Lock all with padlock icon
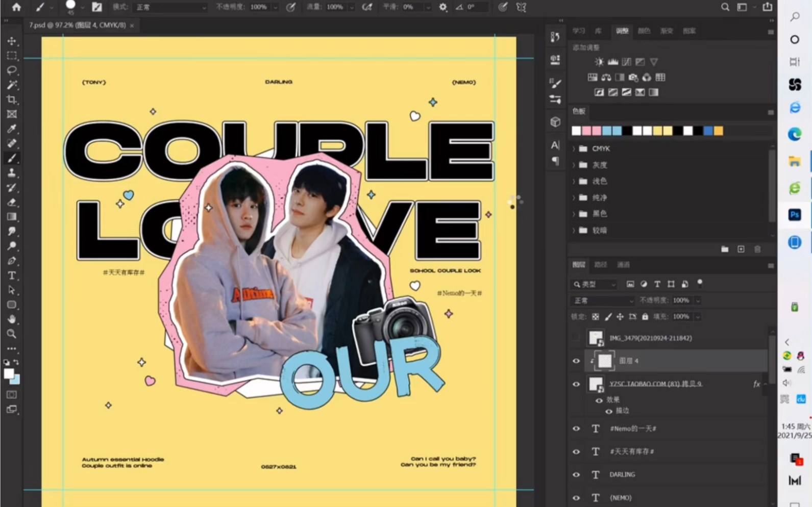Image resolution: width=812 pixels, height=507 pixels. pyautogui.click(x=645, y=317)
